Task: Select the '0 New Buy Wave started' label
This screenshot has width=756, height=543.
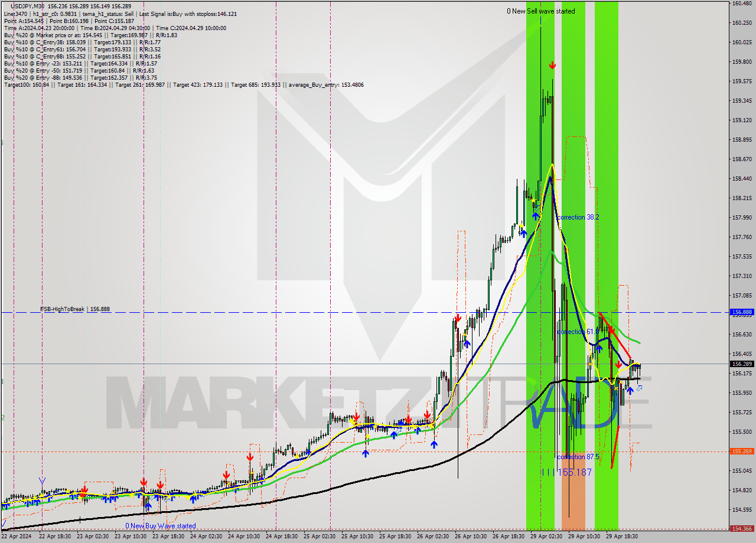Action: [161, 526]
